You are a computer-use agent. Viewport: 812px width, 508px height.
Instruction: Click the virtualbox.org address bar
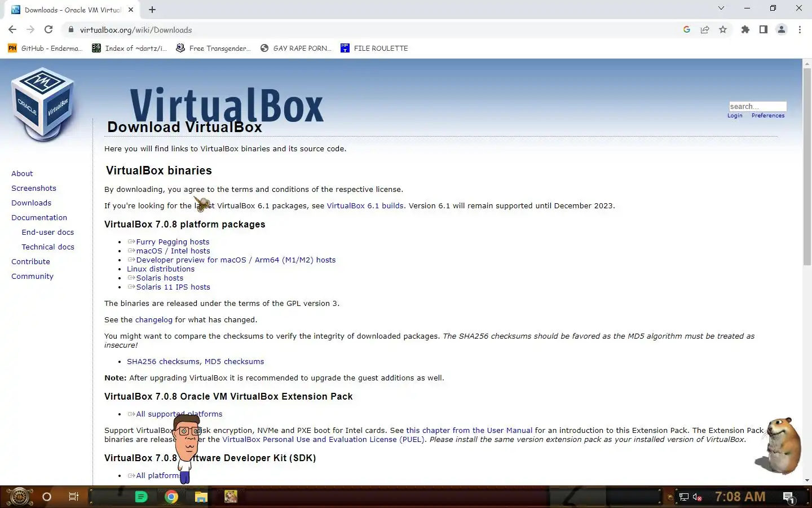coord(372,30)
